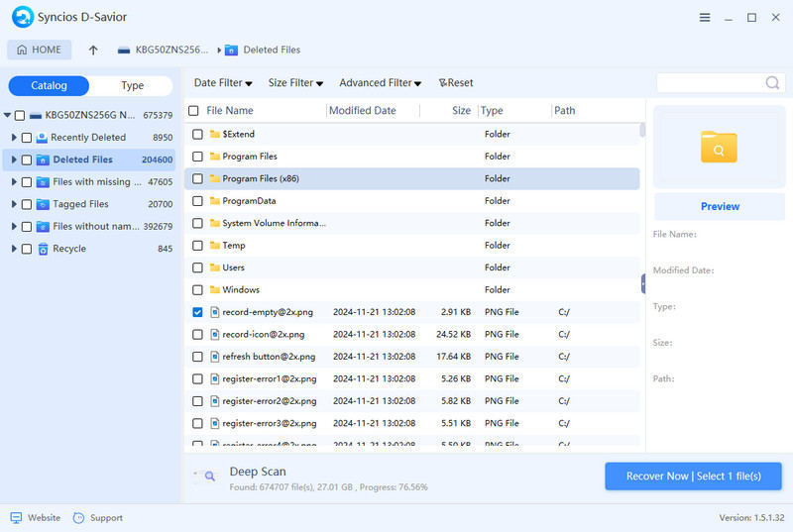
Task: Click the Deep Scan magnifier icon
Action: [207, 477]
